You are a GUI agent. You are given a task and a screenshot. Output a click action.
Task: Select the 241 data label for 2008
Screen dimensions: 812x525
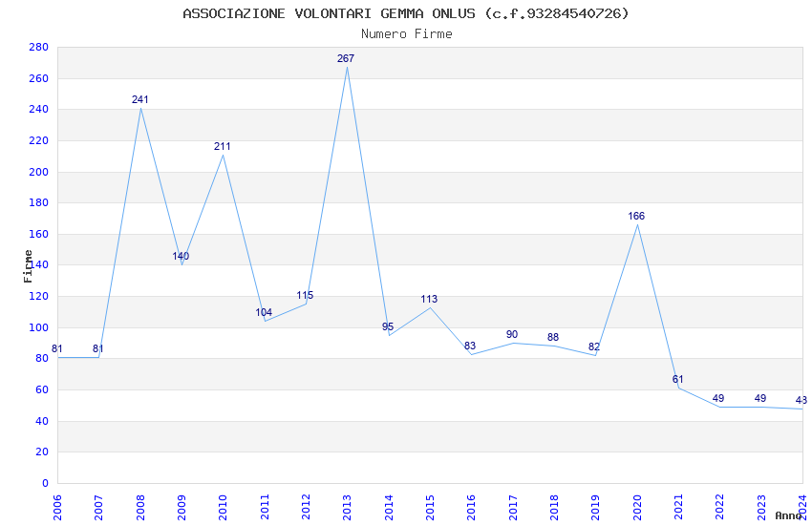click(x=139, y=99)
